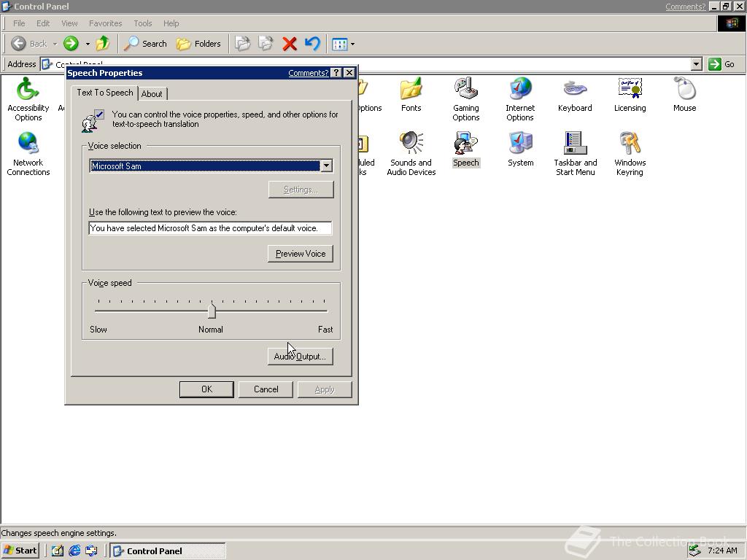Click the Preview Voice button

(x=301, y=254)
